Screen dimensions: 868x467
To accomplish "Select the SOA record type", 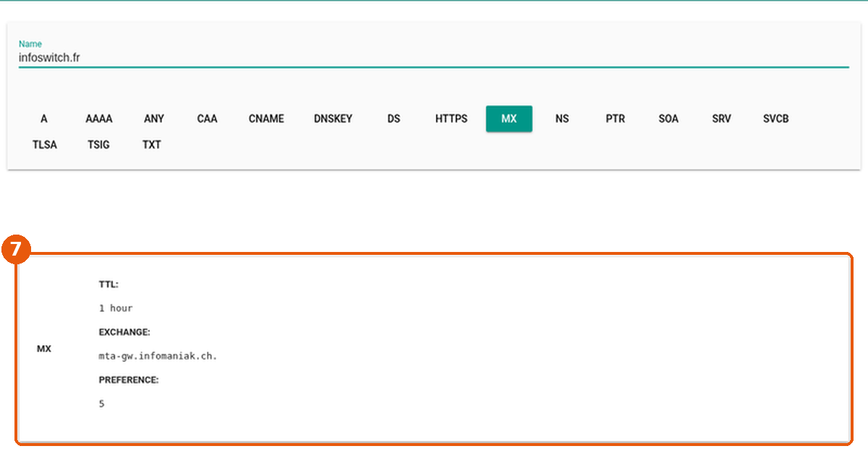I will click(x=668, y=119).
